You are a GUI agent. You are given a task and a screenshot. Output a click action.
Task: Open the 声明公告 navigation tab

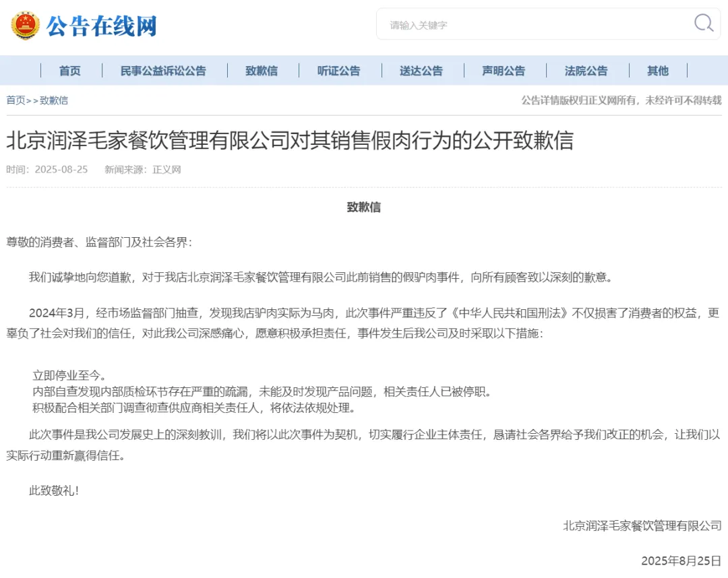point(504,71)
